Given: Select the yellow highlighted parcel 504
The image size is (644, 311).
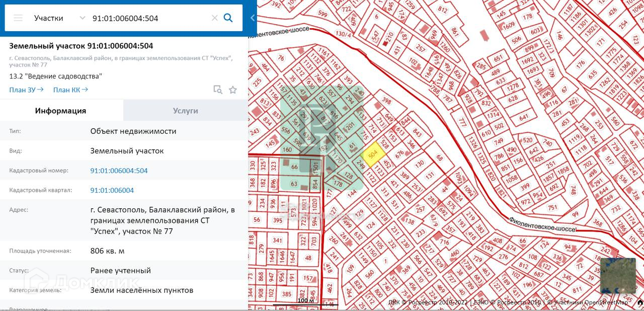Looking at the screenshot, I should pyautogui.click(x=373, y=154).
